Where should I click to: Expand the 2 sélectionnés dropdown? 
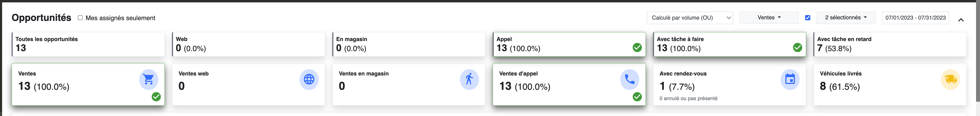click(846, 17)
